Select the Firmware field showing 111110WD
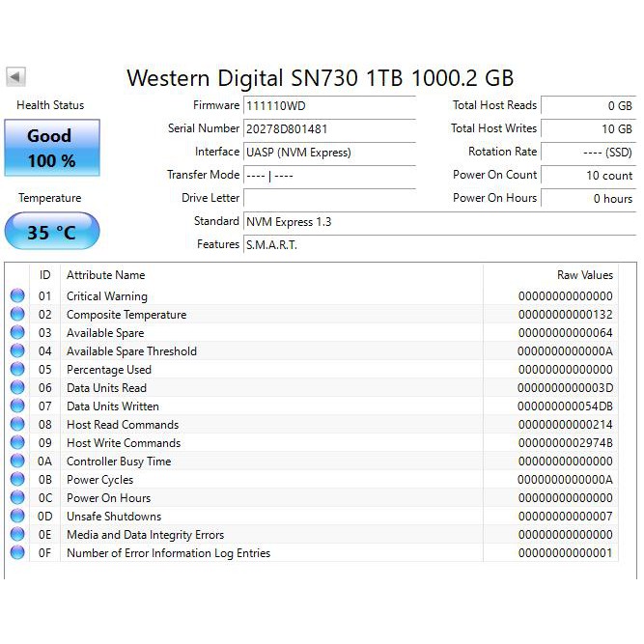The image size is (644, 644). [328, 105]
